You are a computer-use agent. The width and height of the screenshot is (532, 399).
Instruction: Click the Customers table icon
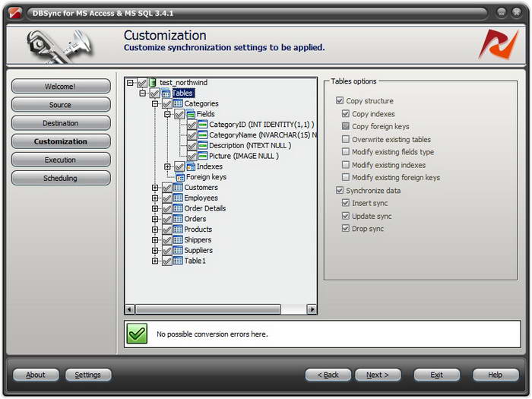[x=178, y=187]
